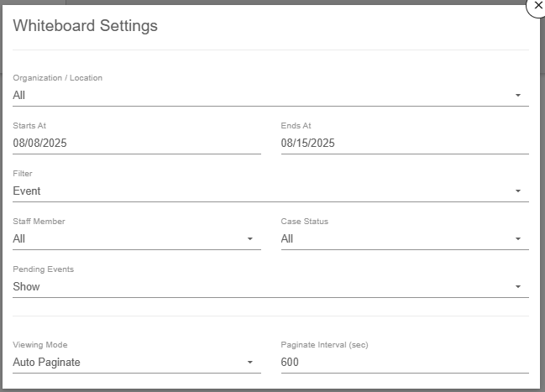Click the Paginate Interval value 600
This screenshot has height=392, width=545.
[290, 363]
